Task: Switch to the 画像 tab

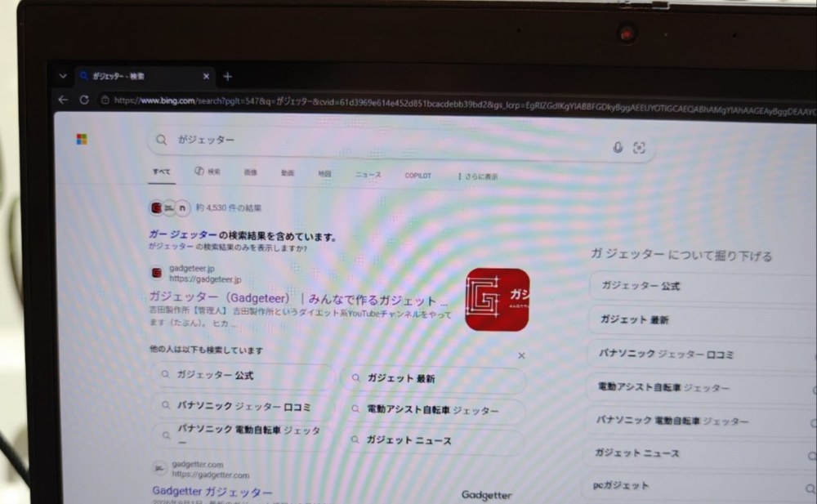Action: click(x=251, y=172)
